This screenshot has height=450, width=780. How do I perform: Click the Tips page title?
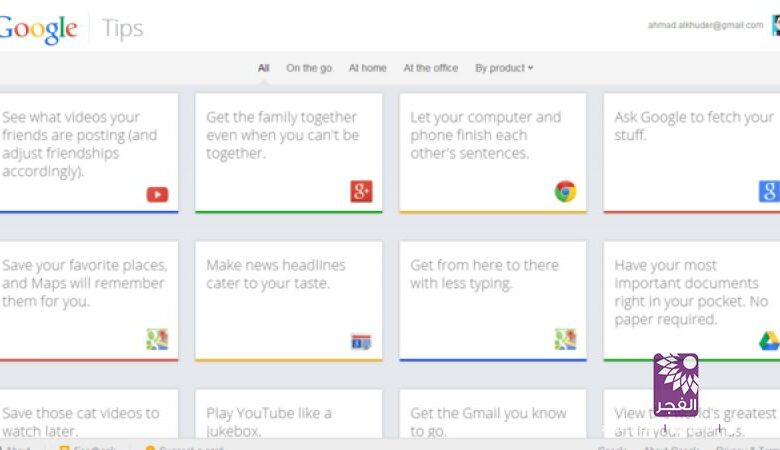[x=123, y=29]
